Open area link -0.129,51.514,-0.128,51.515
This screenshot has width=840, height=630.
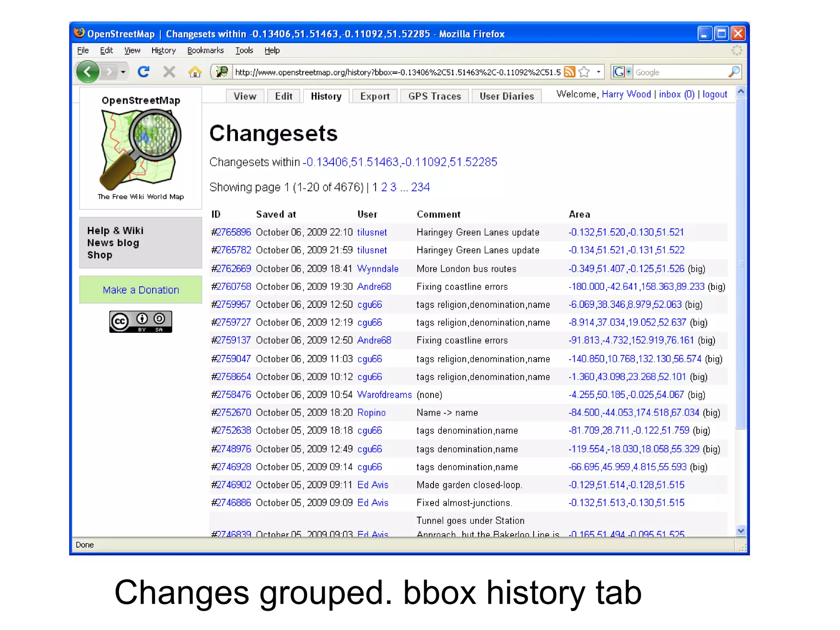(626, 485)
